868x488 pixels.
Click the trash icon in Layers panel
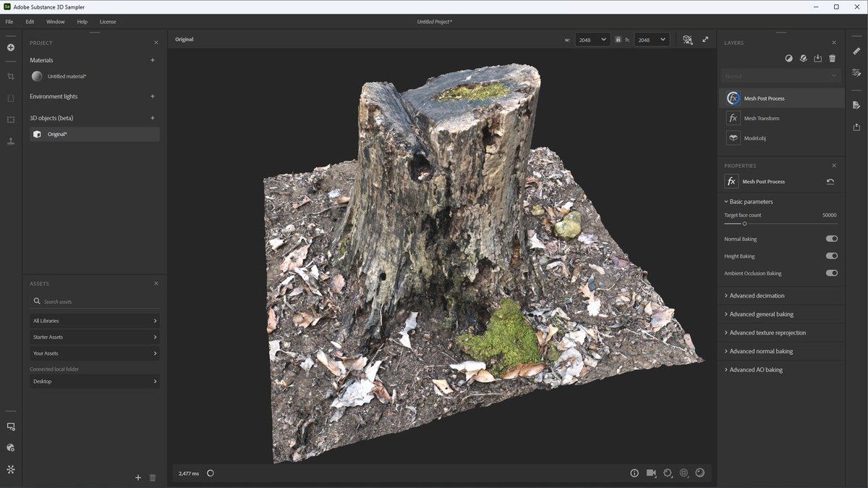coord(832,59)
